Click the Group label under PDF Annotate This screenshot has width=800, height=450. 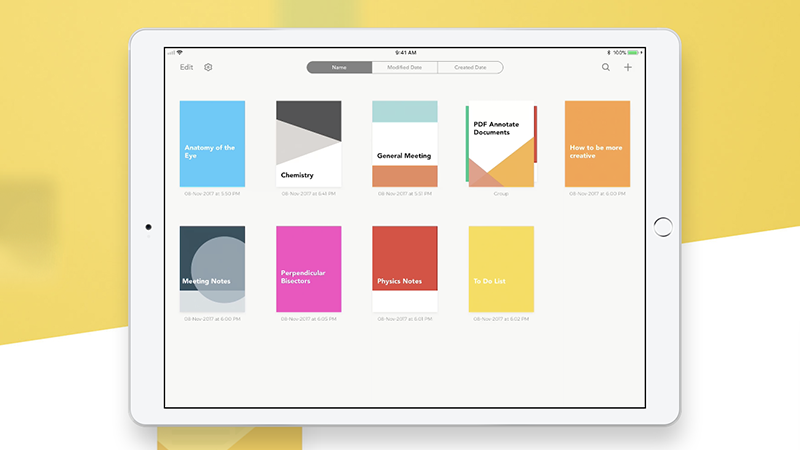click(501, 194)
